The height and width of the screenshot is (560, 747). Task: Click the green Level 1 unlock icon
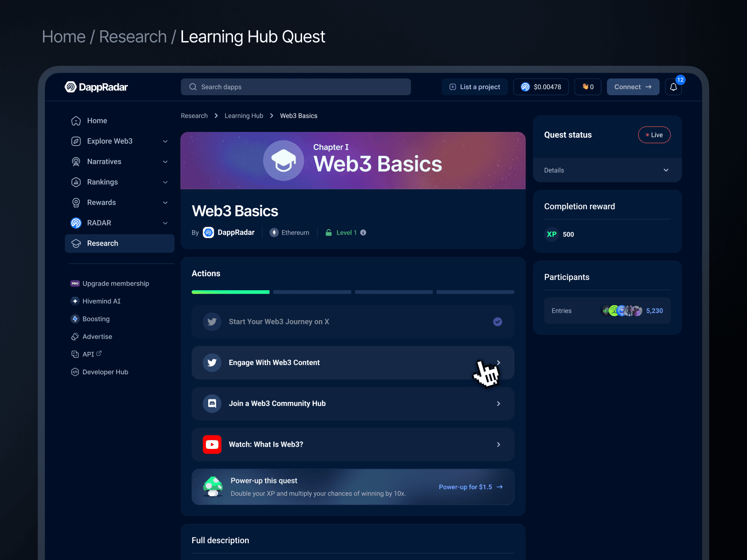(x=329, y=232)
